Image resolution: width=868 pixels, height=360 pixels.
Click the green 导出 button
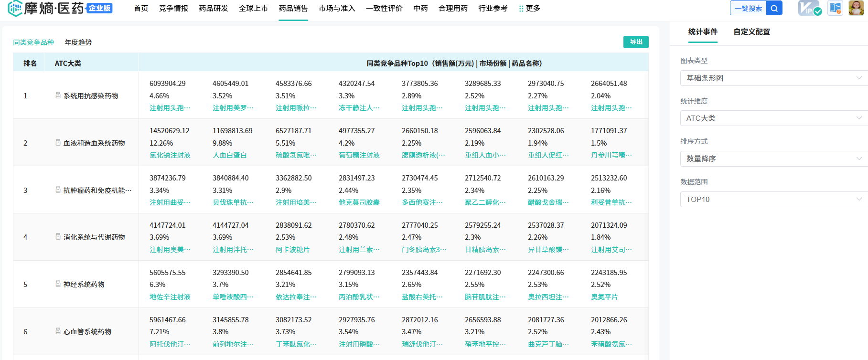[636, 42]
